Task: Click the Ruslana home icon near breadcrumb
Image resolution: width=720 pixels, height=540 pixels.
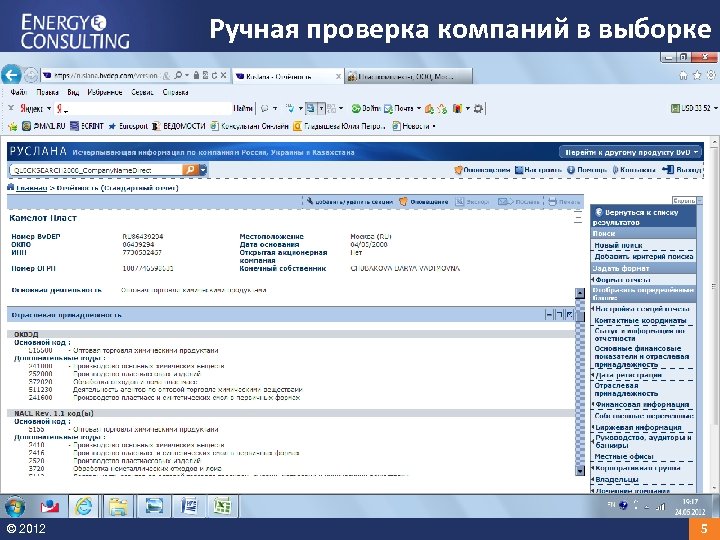Action: [11, 187]
